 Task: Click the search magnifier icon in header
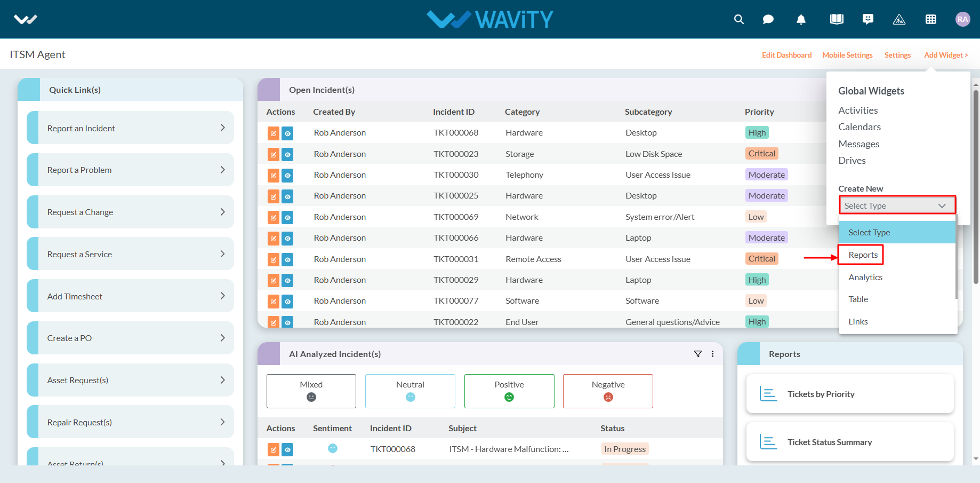pos(738,19)
